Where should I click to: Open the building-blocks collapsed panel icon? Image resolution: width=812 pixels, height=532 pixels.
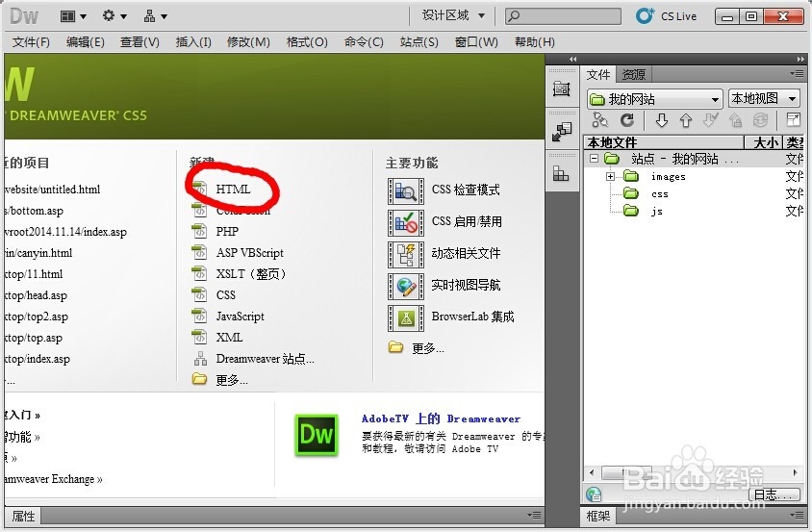click(x=561, y=173)
